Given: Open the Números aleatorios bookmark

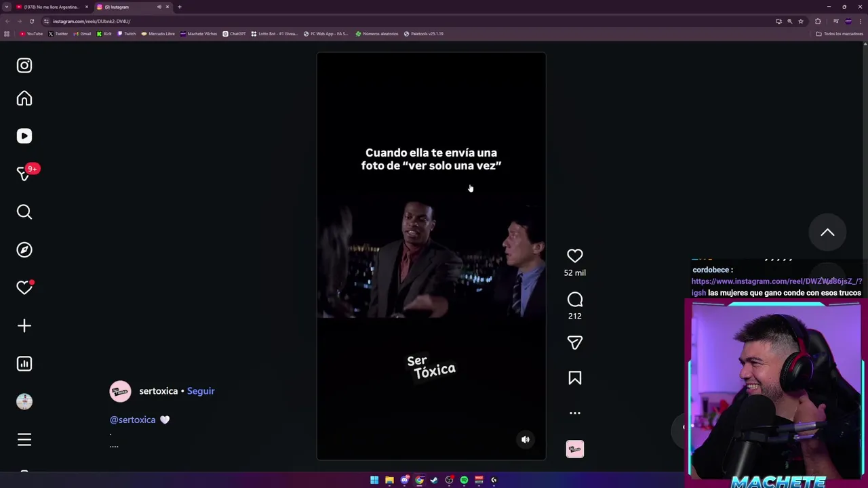Looking at the screenshot, I should (377, 34).
